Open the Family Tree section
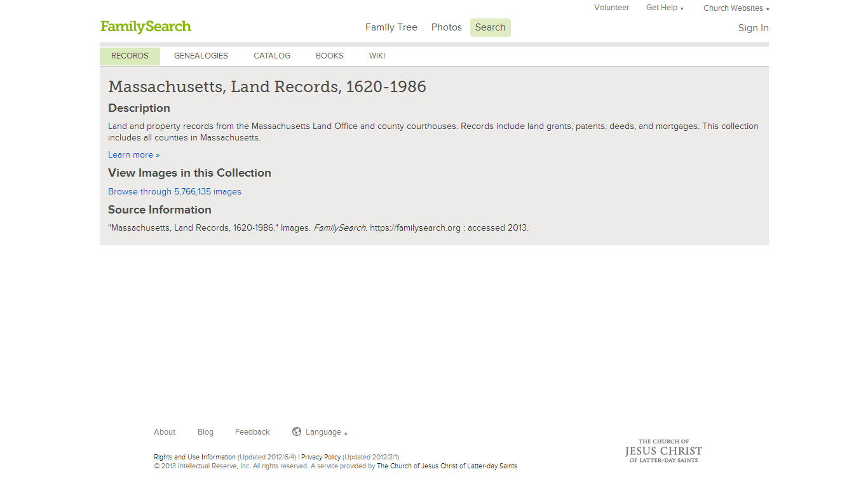868x488 pixels. (x=391, y=27)
